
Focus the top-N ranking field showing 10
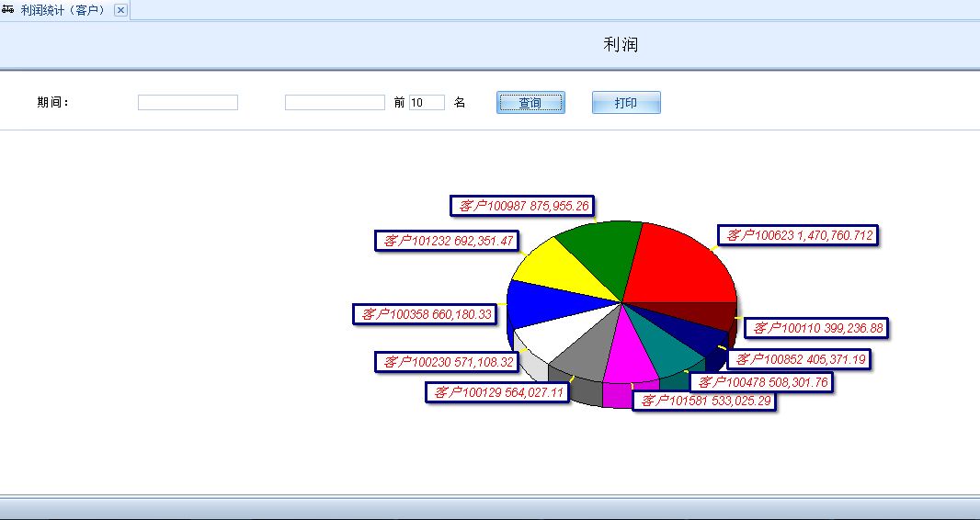(427, 103)
